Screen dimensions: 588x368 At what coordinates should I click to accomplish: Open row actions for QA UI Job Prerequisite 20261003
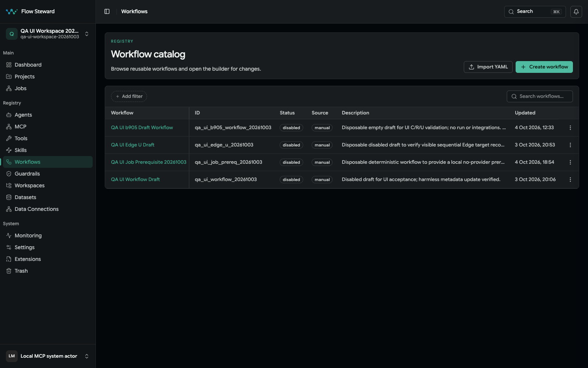tap(570, 162)
